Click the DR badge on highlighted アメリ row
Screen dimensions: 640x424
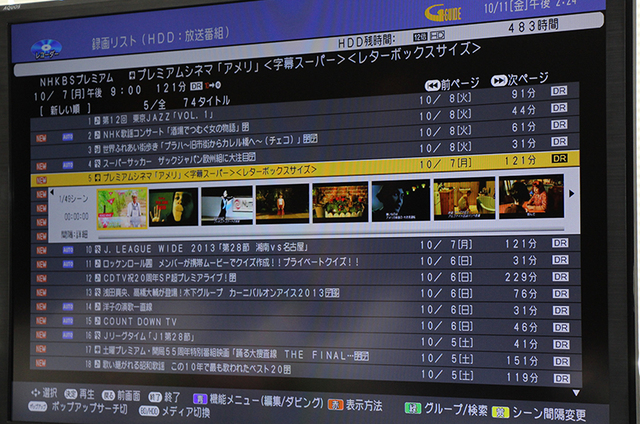[x=560, y=158]
